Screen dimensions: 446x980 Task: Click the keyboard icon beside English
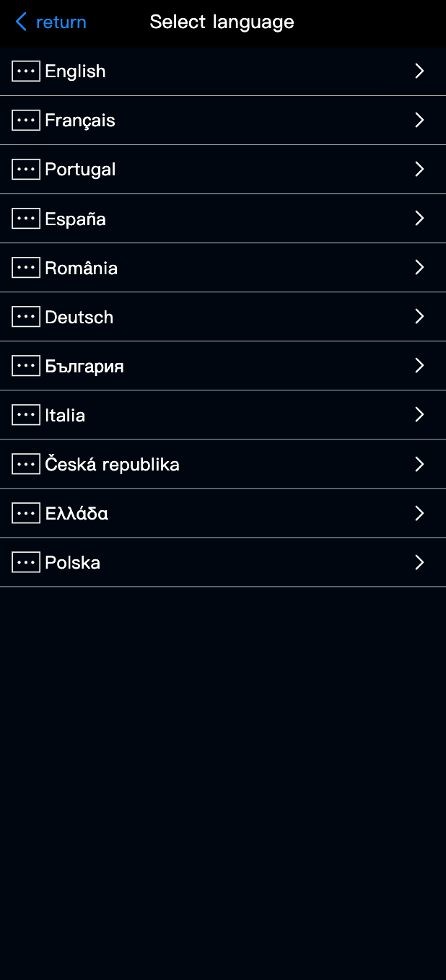pos(26,71)
